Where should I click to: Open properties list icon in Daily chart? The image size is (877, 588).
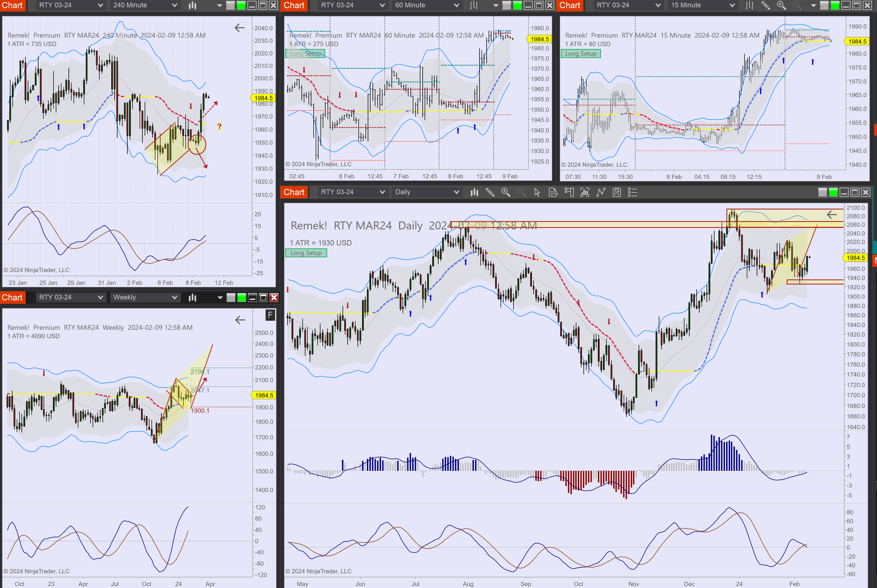tap(632, 192)
